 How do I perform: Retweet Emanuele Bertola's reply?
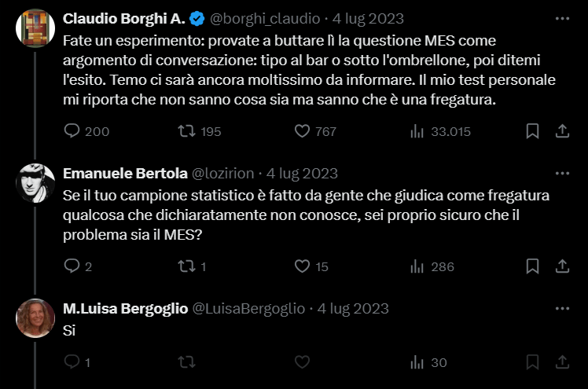click(x=187, y=266)
